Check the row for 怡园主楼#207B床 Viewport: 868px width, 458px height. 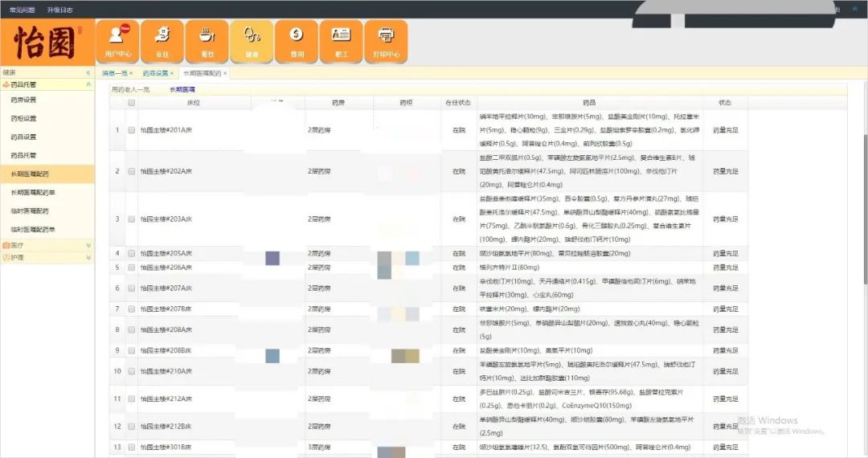point(131,309)
